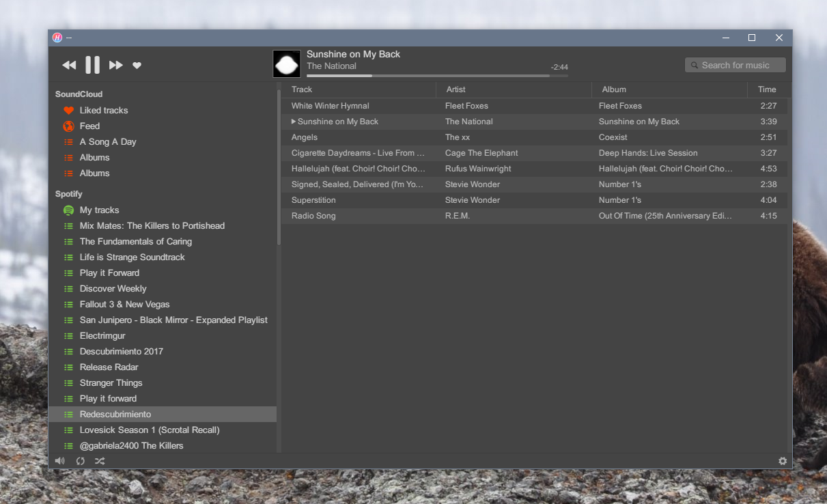Image resolution: width=827 pixels, height=504 pixels.
Task: Select the Life is Strange Soundtrack playlist
Action: [132, 257]
